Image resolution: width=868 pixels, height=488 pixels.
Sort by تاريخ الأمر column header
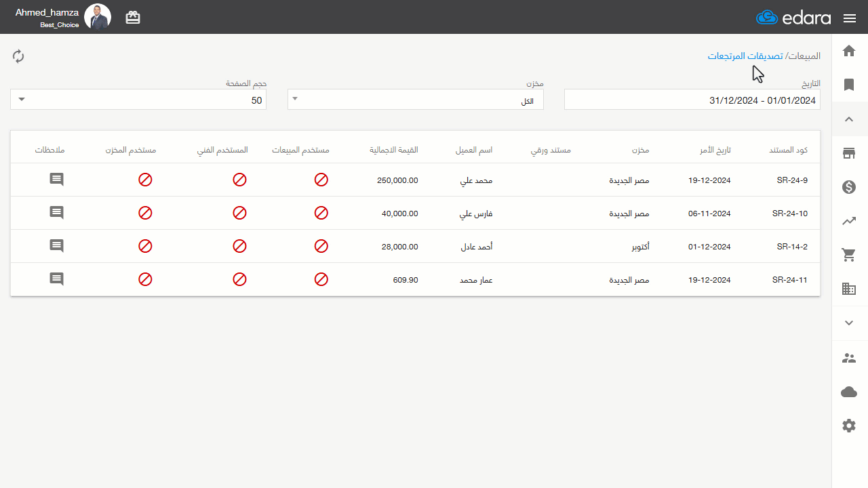(715, 150)
